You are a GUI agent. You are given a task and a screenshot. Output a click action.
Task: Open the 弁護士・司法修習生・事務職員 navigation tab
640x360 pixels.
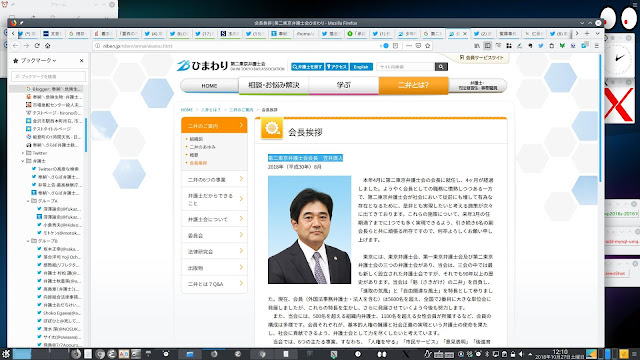[x=478, y=86]
